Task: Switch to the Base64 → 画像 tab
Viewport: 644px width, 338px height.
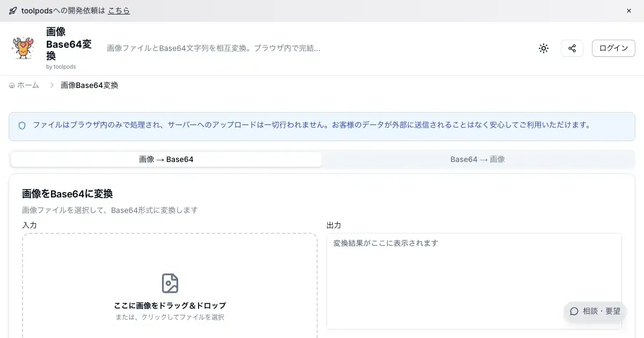Action: (x=477, y=159)
